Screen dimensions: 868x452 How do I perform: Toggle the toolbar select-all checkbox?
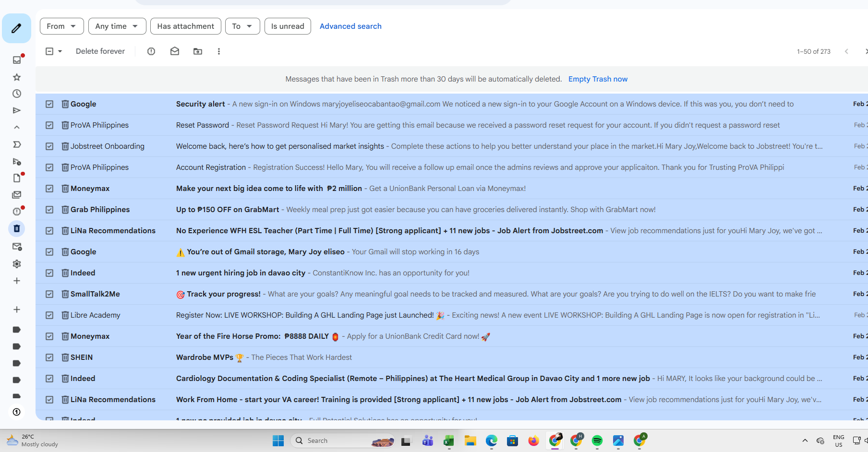pos(49,51)
